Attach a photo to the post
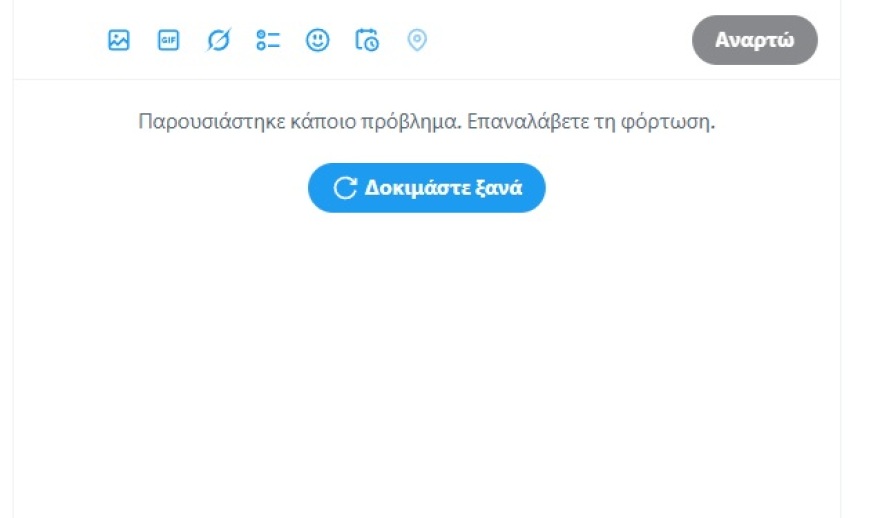 pos(119,40)
